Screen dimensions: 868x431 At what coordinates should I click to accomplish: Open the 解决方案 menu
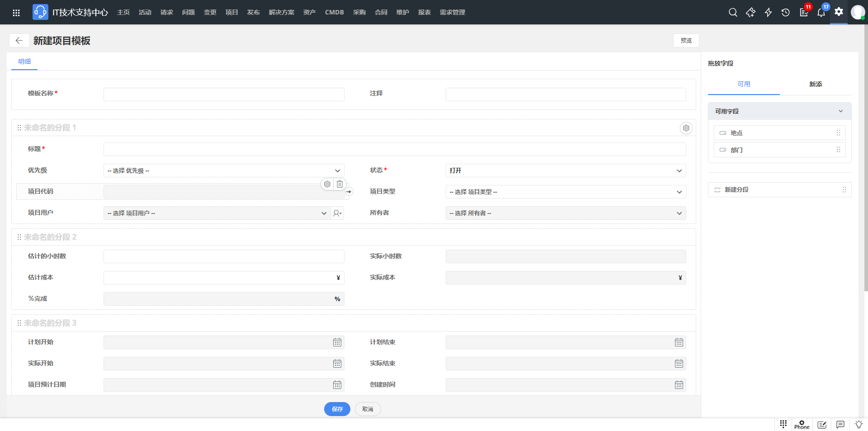coord(282,12)
